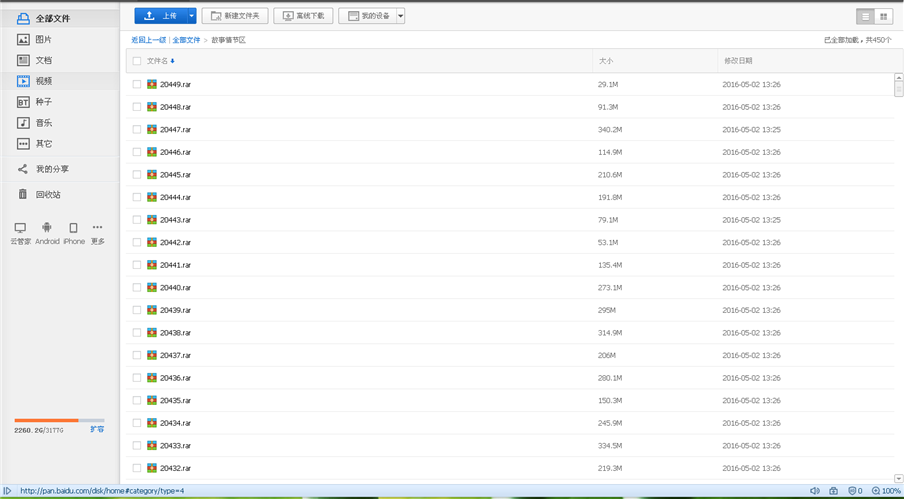The image size is (904, 499).
Task: Open 云管家 desktop client icon
Action: pos(20,228)
